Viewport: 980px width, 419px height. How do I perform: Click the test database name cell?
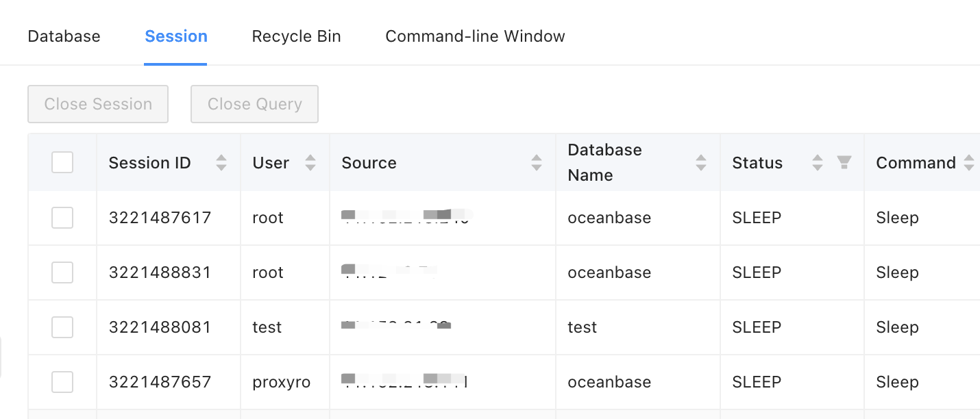point(582,327)
